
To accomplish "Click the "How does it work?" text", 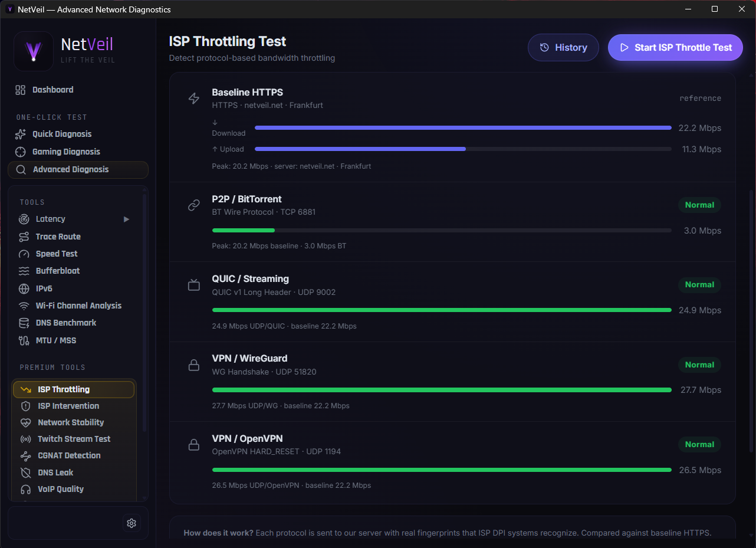I will (x=218, y=533).
